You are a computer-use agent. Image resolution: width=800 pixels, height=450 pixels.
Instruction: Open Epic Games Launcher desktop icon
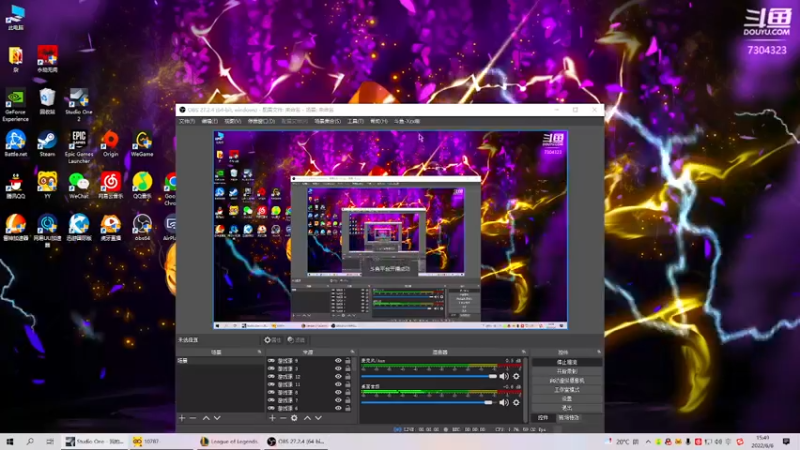coord(79,147)
